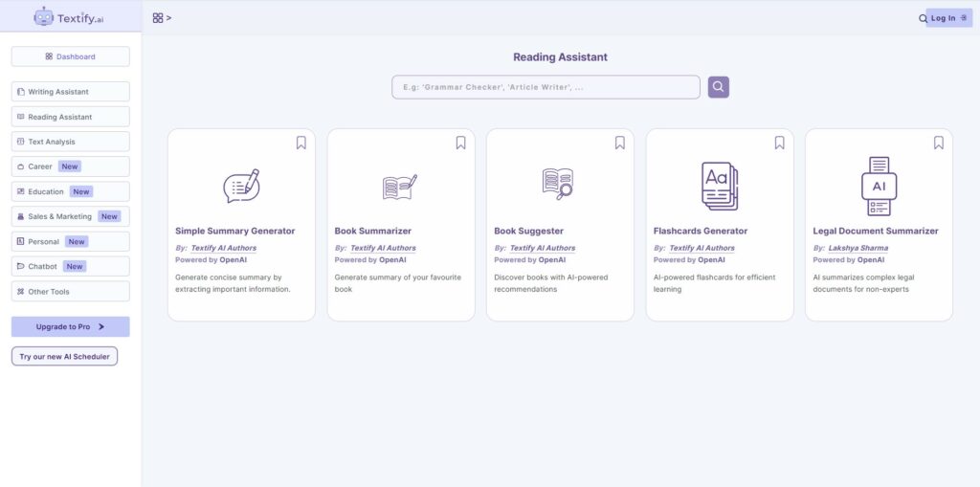Open the grid breadcrumb icon in header
Image resolution: width=980 pixels, height=487 pixels.
158,18
